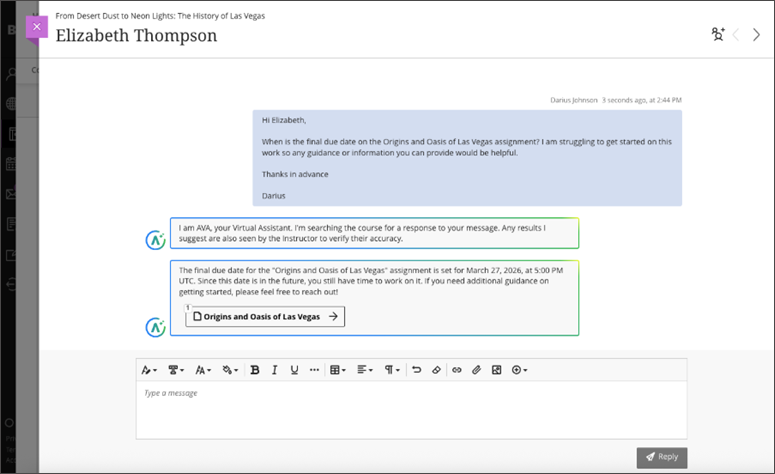Expand the insert table dropdown
Image resolution: width=775 pixels, height=474 pixels.
337,370
